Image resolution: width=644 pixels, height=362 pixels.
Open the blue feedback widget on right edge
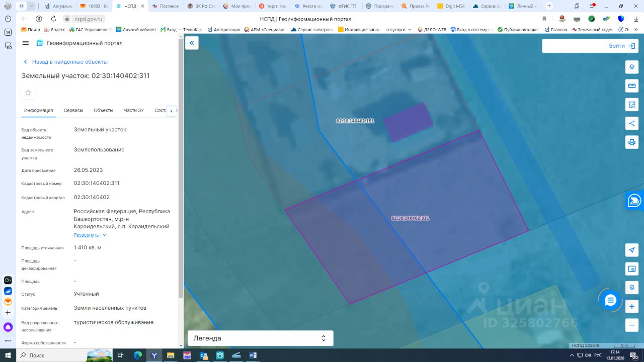click(635, 201)
